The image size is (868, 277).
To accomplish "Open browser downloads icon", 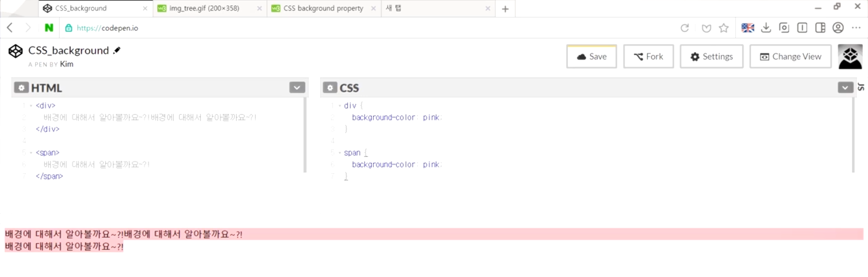I will pyautogui.click(x=766, y=28).
